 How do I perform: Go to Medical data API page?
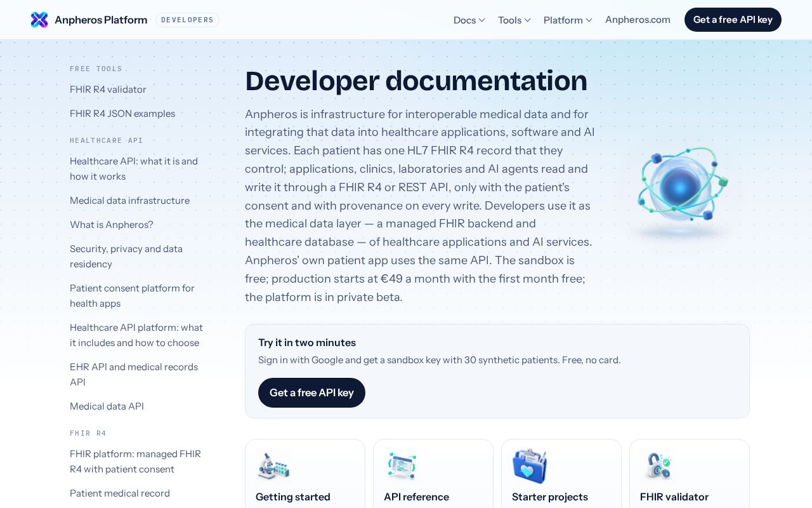click(107, 406)
